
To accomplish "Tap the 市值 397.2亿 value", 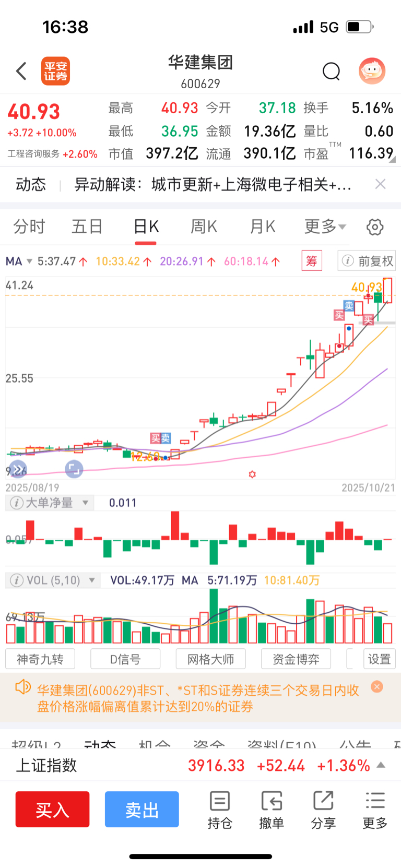I will pyautogui.click(x=172, y=153).
